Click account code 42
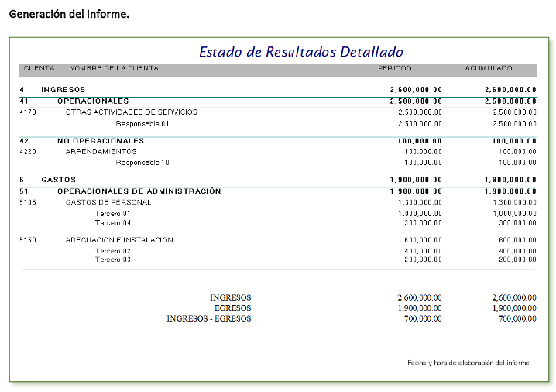 coord(24,141)
